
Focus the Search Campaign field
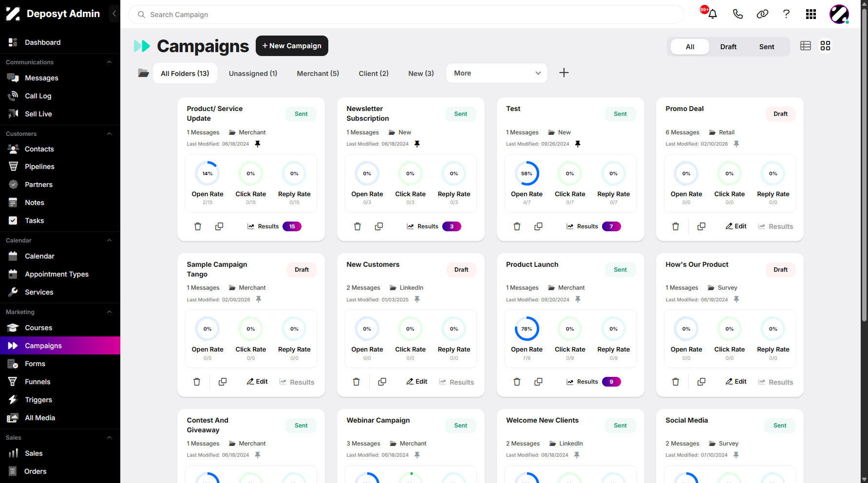click(x=406, y=15)
